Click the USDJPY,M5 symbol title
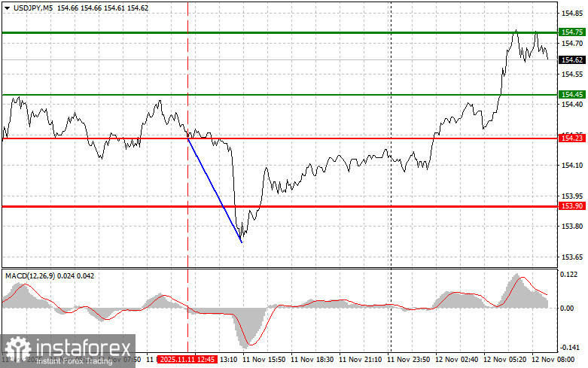 (33, 8)
